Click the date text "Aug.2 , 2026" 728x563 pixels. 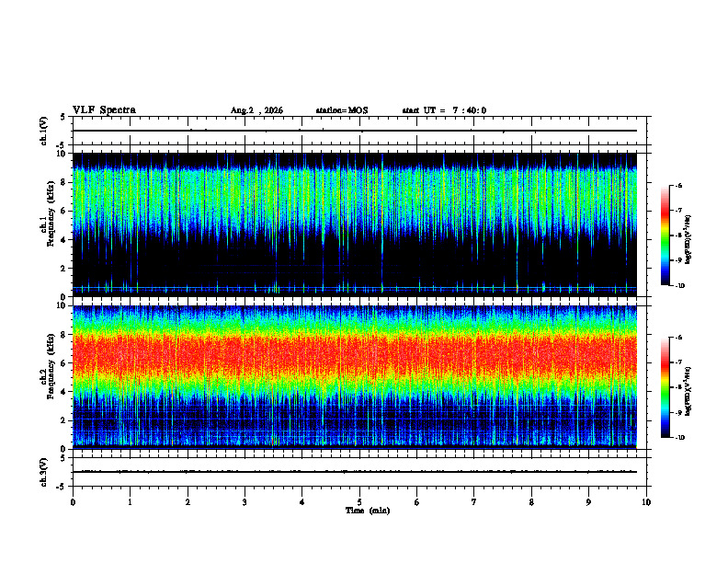(x=256, y=110)
